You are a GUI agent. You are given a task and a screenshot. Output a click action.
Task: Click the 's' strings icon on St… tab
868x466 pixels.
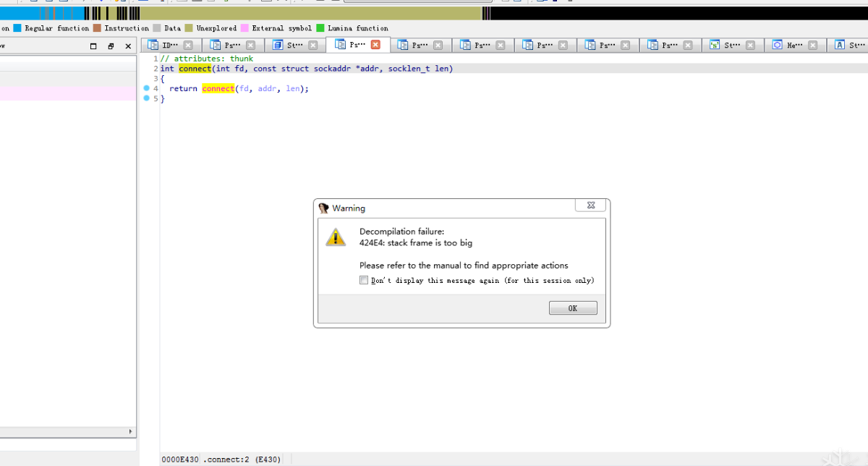(x=715, y=45)
